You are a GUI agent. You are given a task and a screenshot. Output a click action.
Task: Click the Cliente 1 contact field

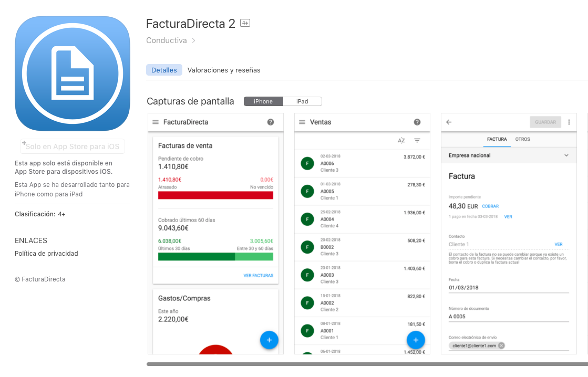(509, 244)
